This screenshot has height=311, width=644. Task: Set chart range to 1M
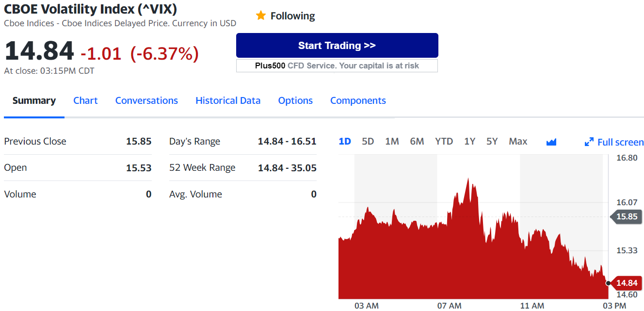[392, 141]
